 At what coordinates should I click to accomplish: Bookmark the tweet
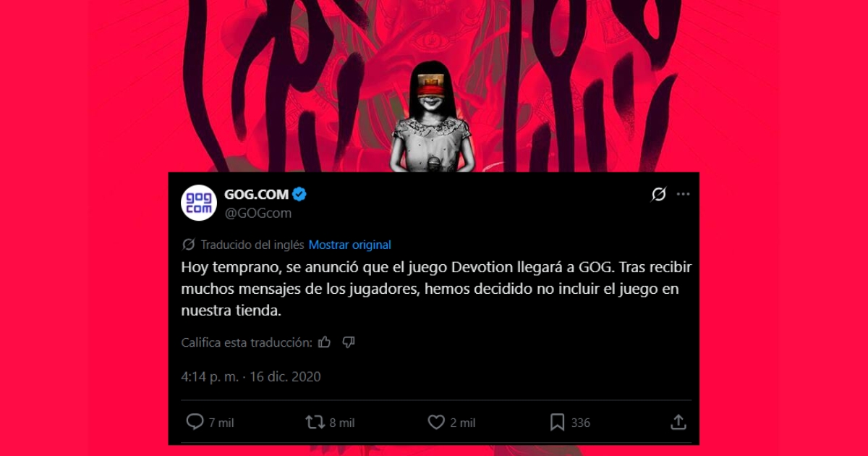557,422
